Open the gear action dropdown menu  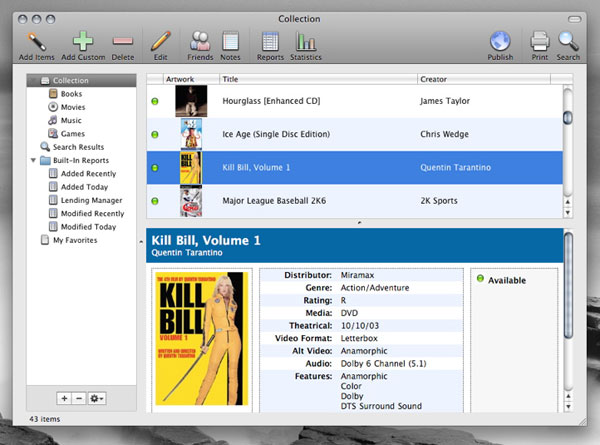(x=95, y=398)
